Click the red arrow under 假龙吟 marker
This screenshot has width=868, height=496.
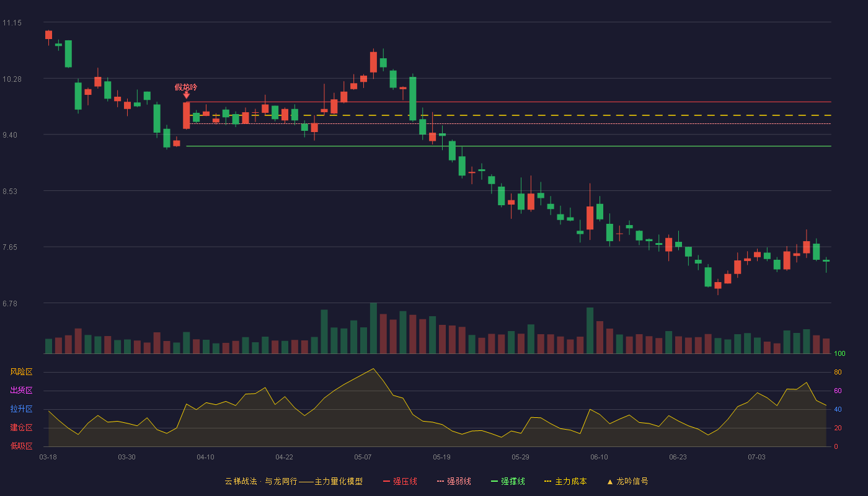[x=186, y=95]
